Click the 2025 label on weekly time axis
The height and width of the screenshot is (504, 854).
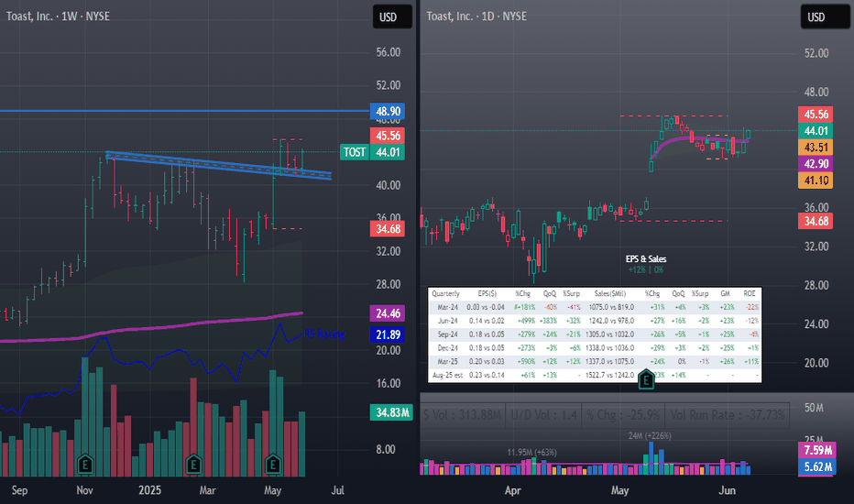click(149, 490)
